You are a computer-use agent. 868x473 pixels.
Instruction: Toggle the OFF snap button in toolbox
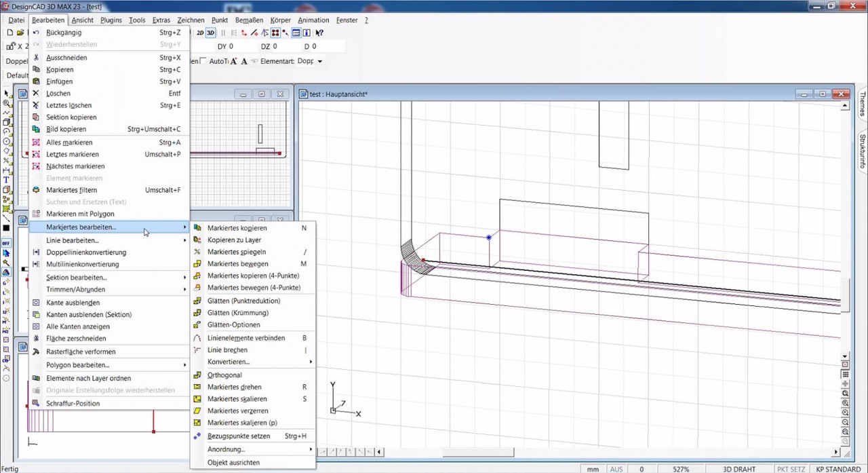click(x=6, y=243)
